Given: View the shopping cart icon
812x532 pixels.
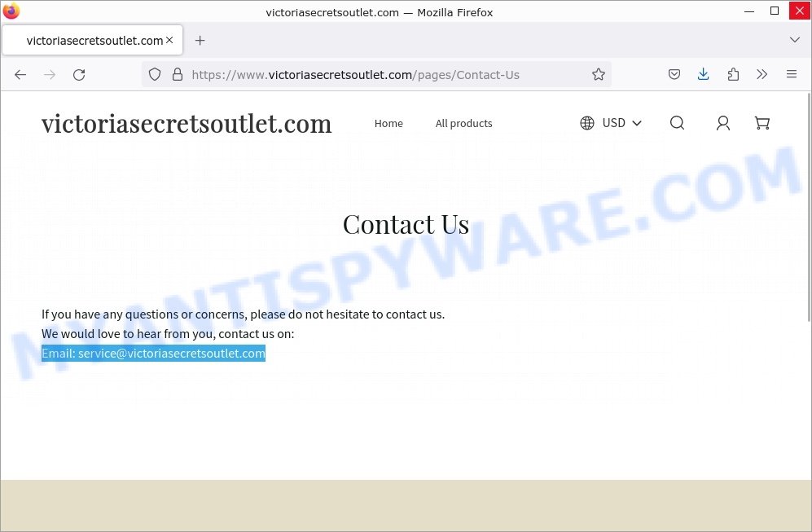Looking at the screenshot, I should [762, 123].
